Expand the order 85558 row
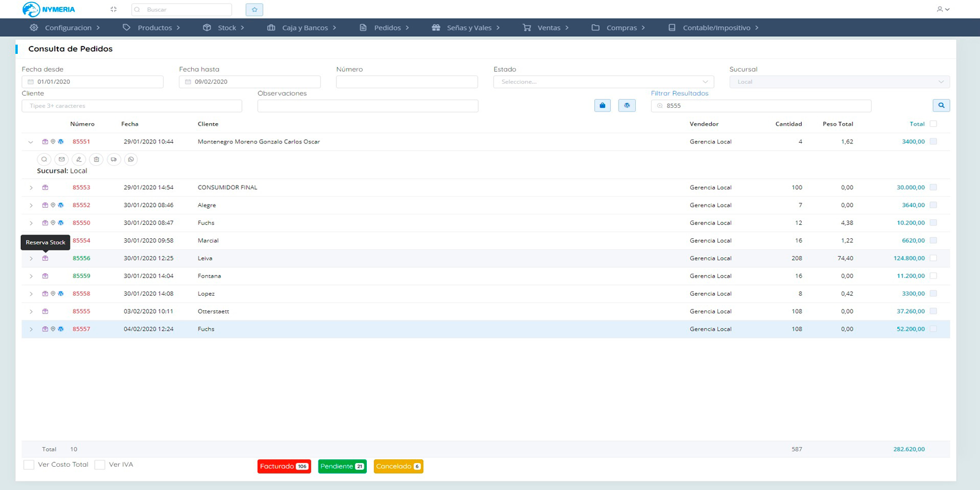Viewport: 980px width, 490px height. [31, 295]
